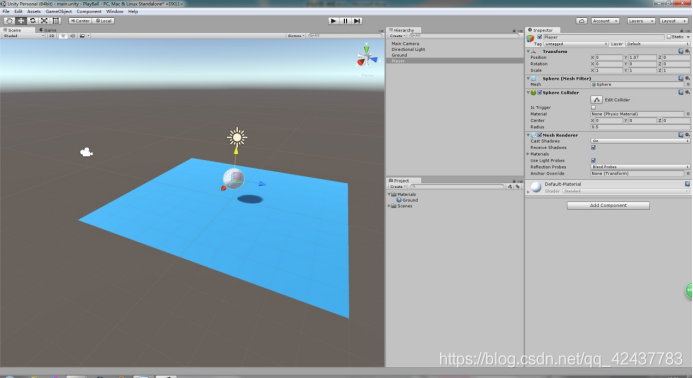This screenshot has width=693, height=378.
Task: Click the Edit Collider icon button
Action: point(596,99)
